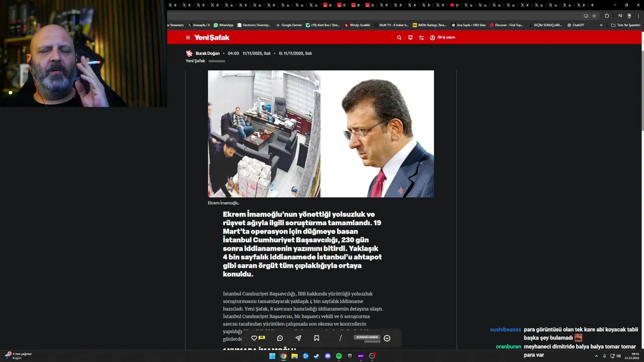Open Tüm Yer İşaretleri bookmarks folder
This screenshot has height=362, width=644.
[625, 25]
